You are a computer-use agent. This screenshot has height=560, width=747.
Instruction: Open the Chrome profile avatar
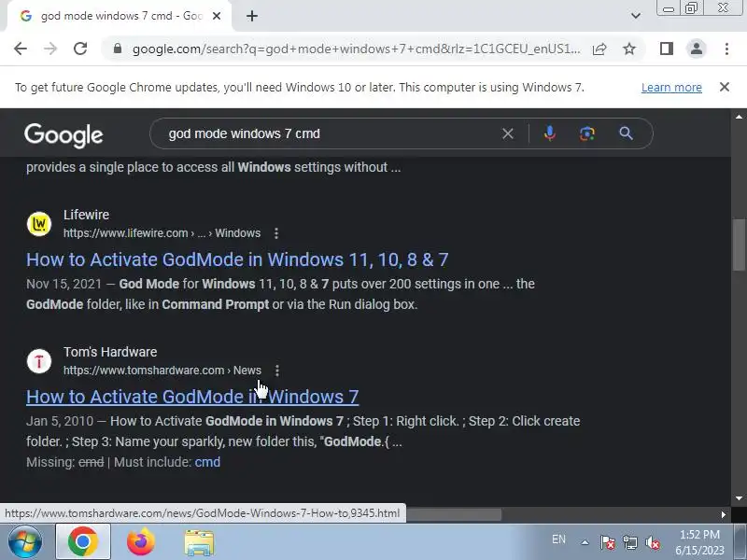tap(696, 49)
